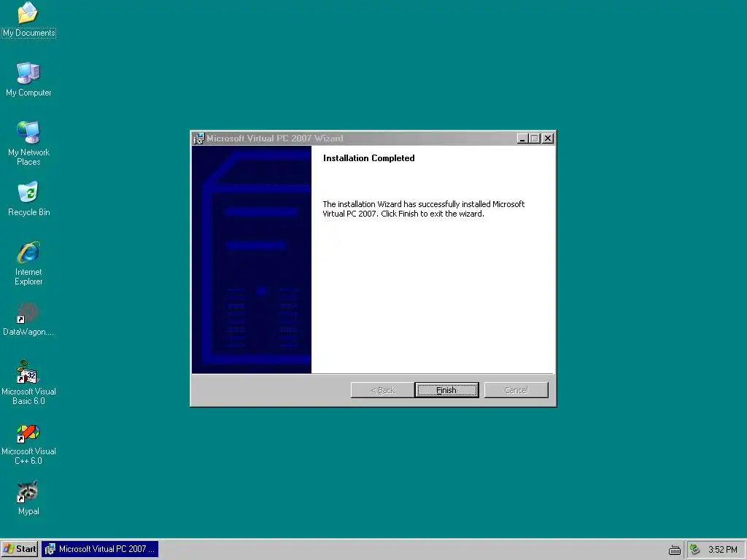Click the wizard title bar installer icon
Image resolution: width=747 pixels, height=560 pixels.
[x=198, y=139]
